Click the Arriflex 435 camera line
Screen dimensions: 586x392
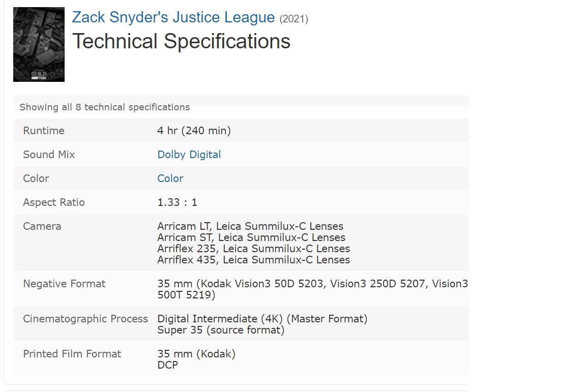[254, 260]
